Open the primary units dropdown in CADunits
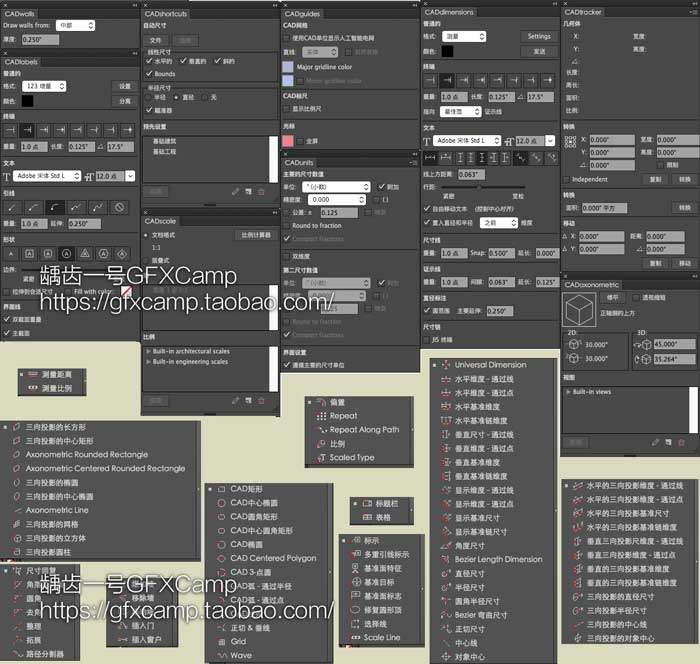Viewport: 700px width, 664px height. coord(336,187)
